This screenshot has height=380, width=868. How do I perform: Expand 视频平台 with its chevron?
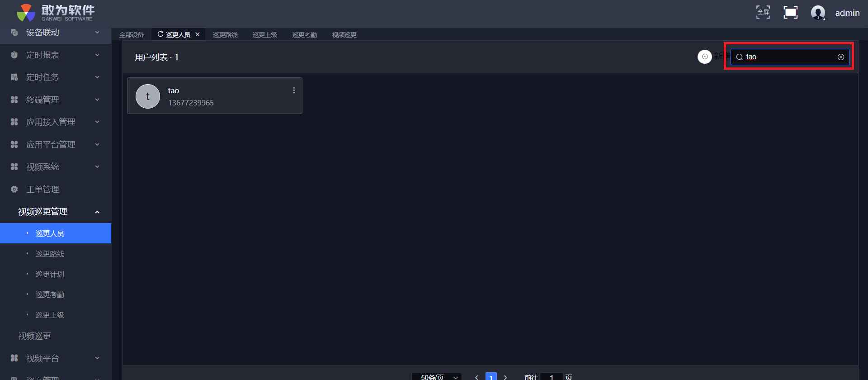[97, 358]
